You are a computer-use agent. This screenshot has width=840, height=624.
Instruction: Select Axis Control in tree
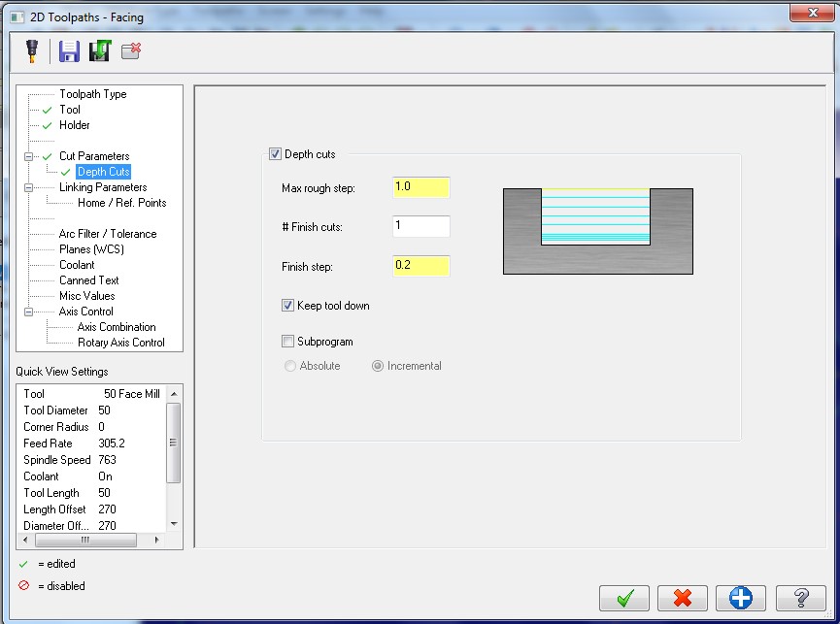(x=85, y=312)
